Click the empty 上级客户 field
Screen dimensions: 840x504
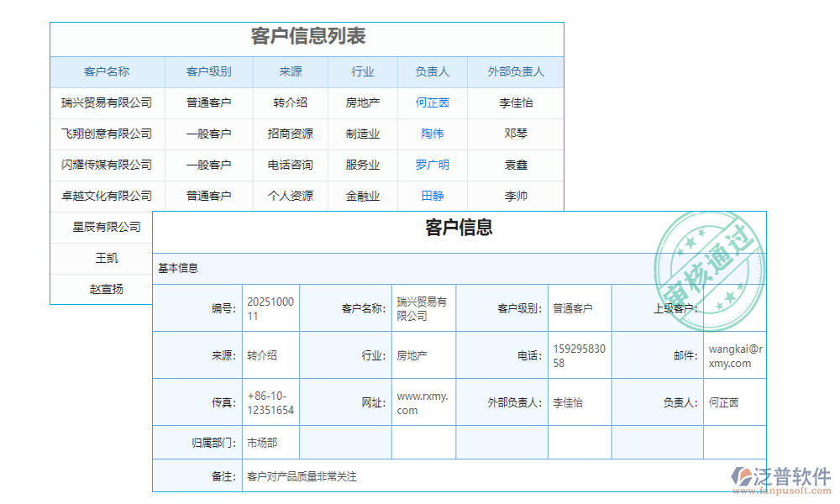pyautogui.click(x=735, y=308)
